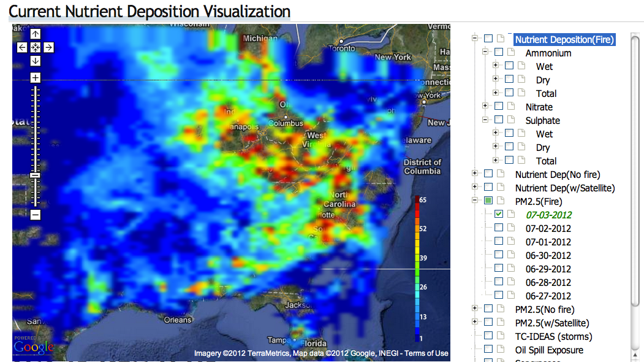Click the page icon beside PM2.5(No fire)
644x362 pixels.
coord(501,308)
